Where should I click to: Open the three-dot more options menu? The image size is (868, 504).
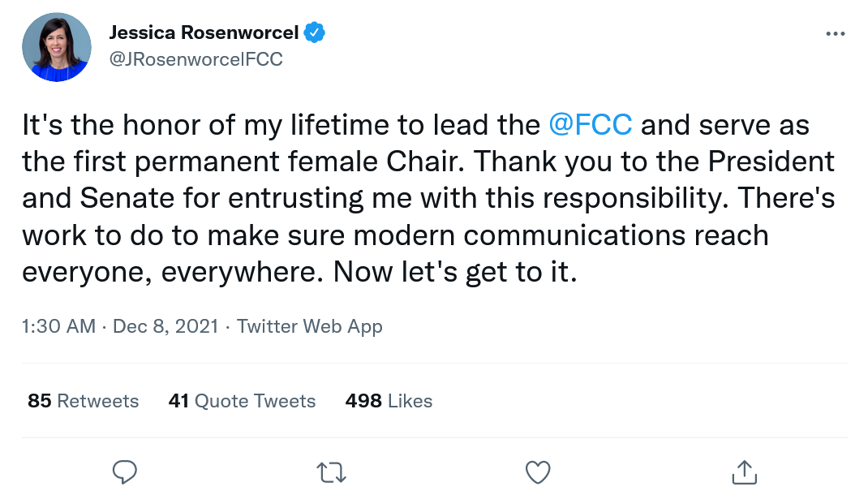835,34
